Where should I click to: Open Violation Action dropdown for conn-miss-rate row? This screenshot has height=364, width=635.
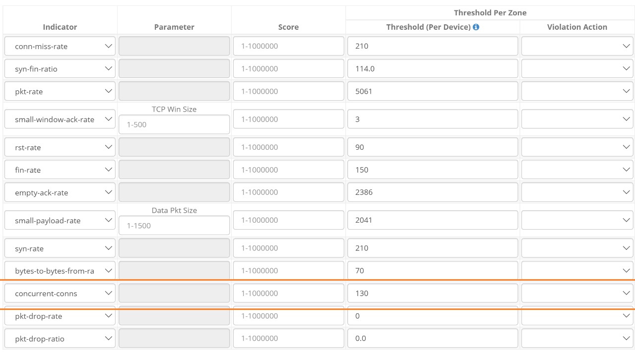click(x=577, y=46)
